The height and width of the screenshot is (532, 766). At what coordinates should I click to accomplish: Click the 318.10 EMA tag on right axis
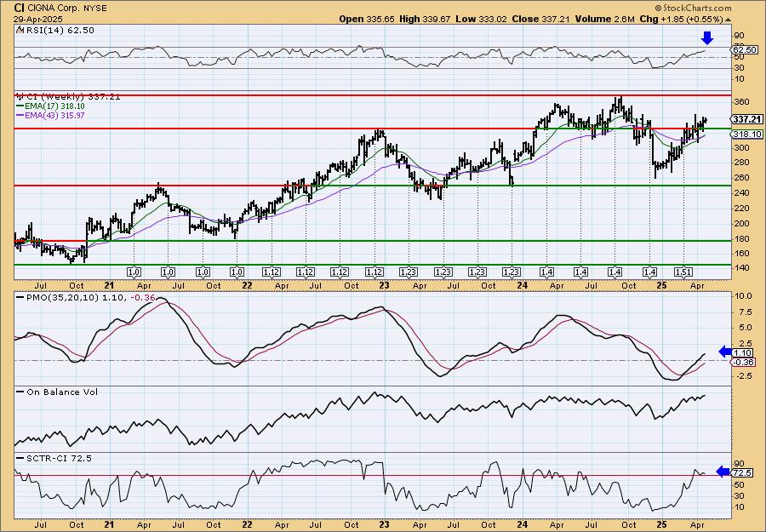(747, 134)
